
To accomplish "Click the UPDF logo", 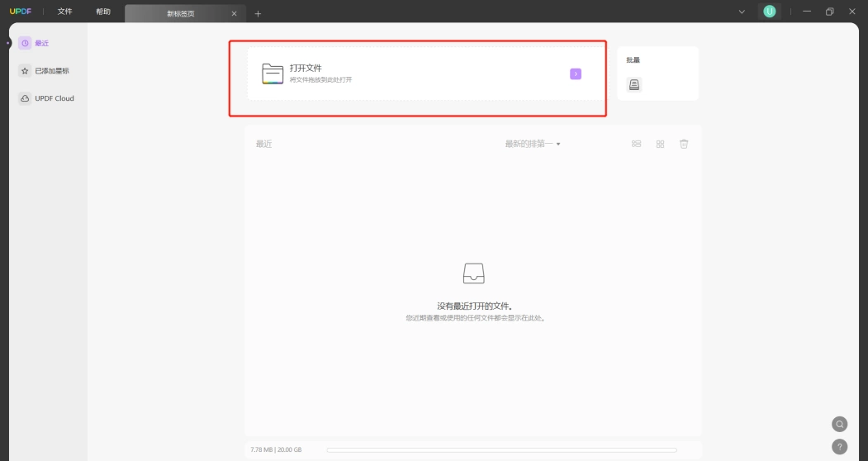I will [x=21, y=11].
